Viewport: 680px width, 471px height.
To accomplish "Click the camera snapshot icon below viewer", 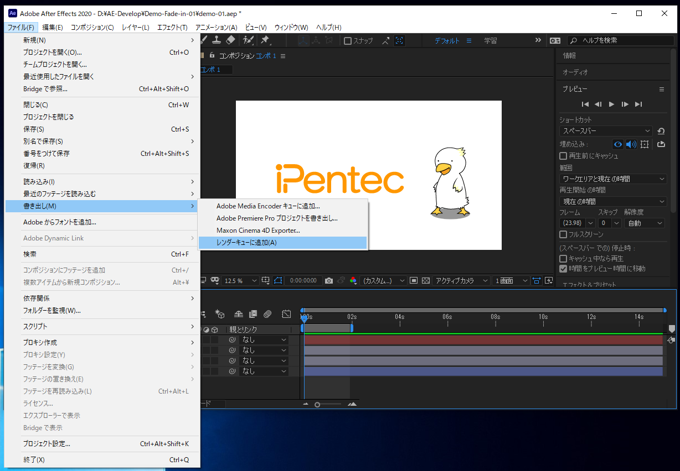I will 329,281.
